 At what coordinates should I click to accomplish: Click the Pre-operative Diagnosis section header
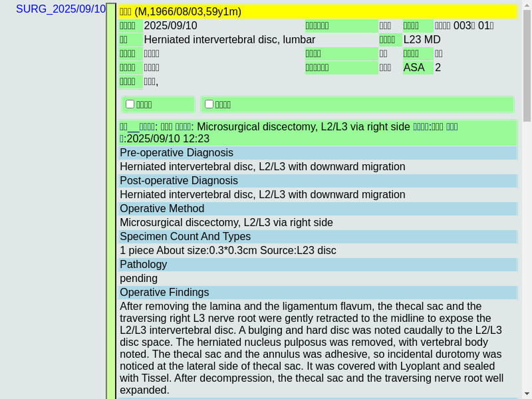point(318,153)
